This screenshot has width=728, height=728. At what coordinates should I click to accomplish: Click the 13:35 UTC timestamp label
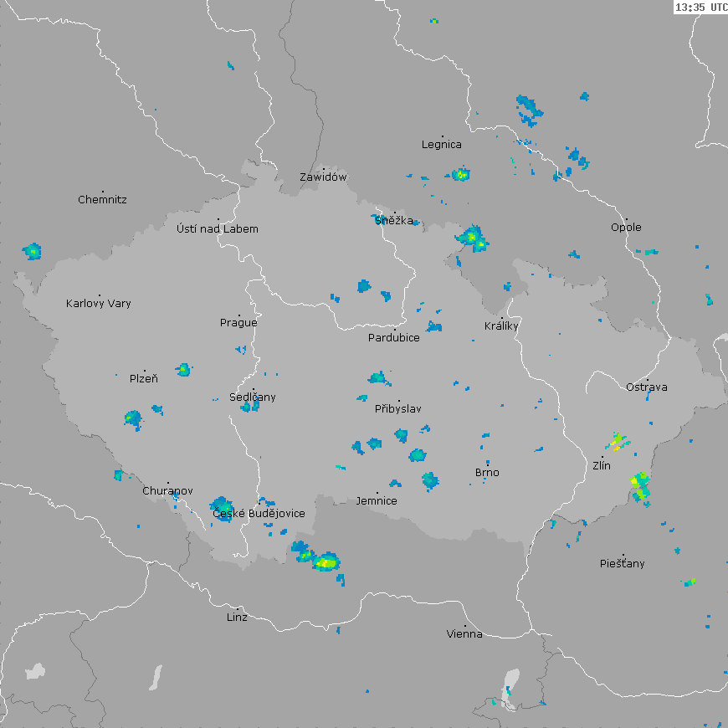click(700, 7)
